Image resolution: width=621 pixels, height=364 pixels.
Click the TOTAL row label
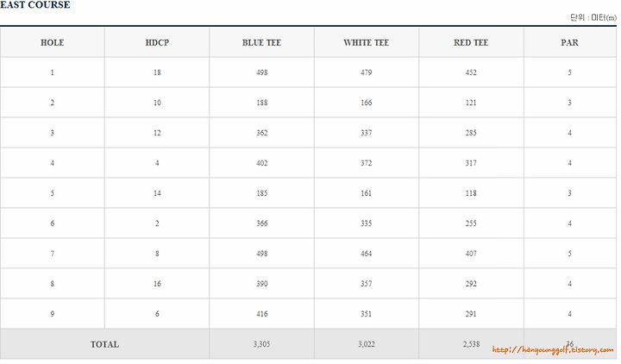104,344
